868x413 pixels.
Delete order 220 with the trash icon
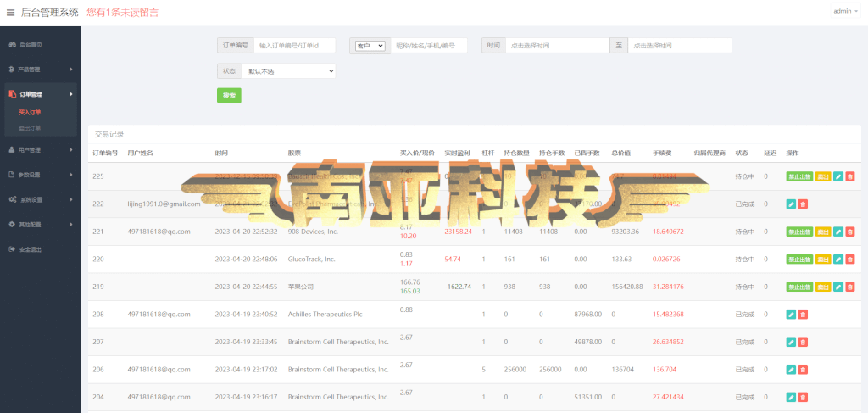pos(850,260)
